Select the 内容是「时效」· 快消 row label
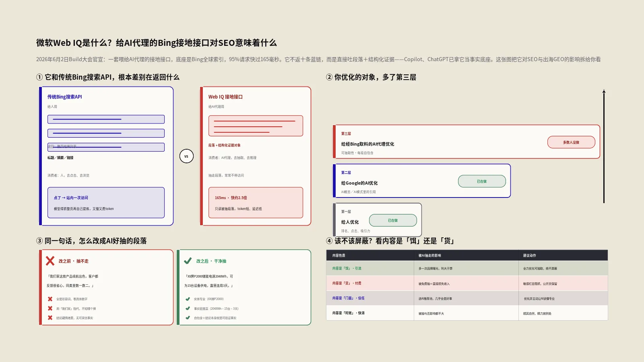This screenshot has width=644, height=362. pos(349,313)
